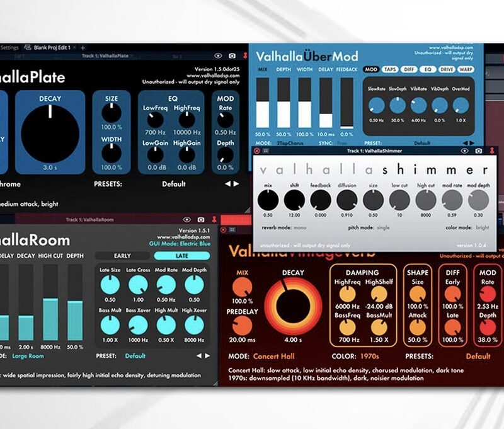Close the ValhallaShimmer plugin window
This screenshot has width=504, height=429.
click(257, 151)
